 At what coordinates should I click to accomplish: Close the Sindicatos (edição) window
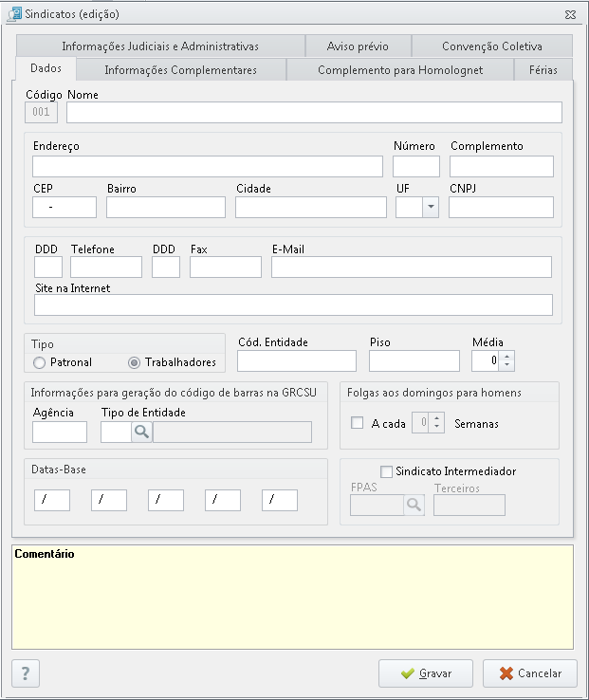tap(570, 14)
